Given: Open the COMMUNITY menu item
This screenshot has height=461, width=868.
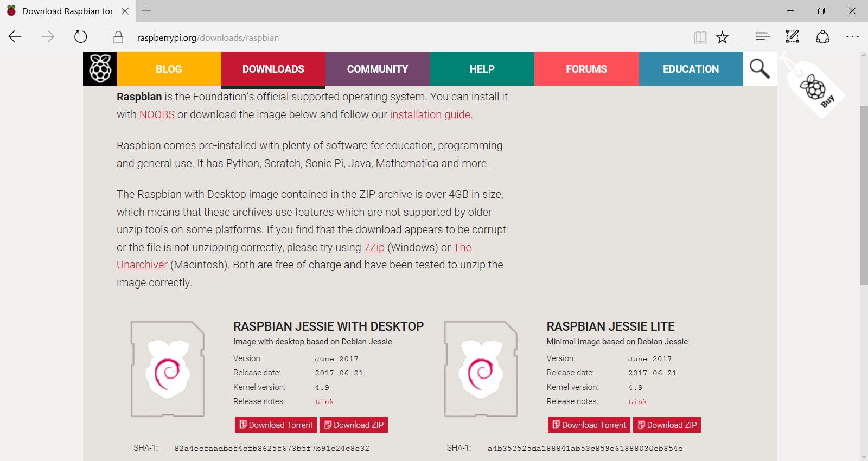Looking at the screenshot, I should [x=378, y=69].
